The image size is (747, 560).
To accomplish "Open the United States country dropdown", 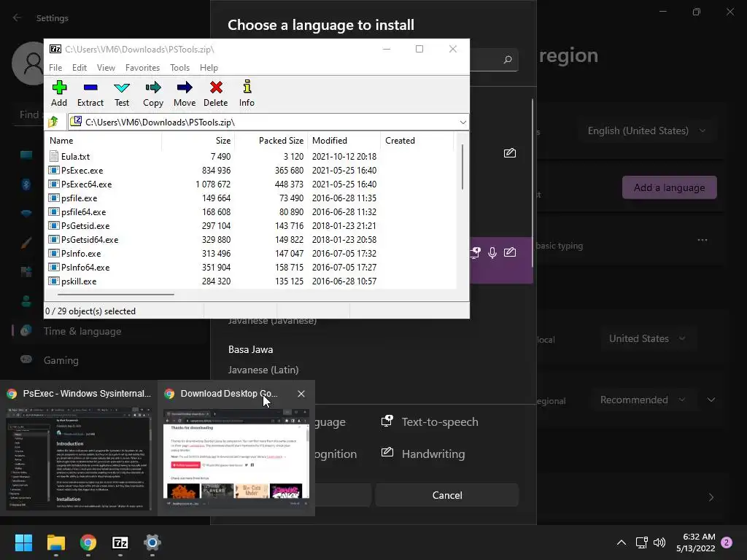I will [x=647, y=338].
